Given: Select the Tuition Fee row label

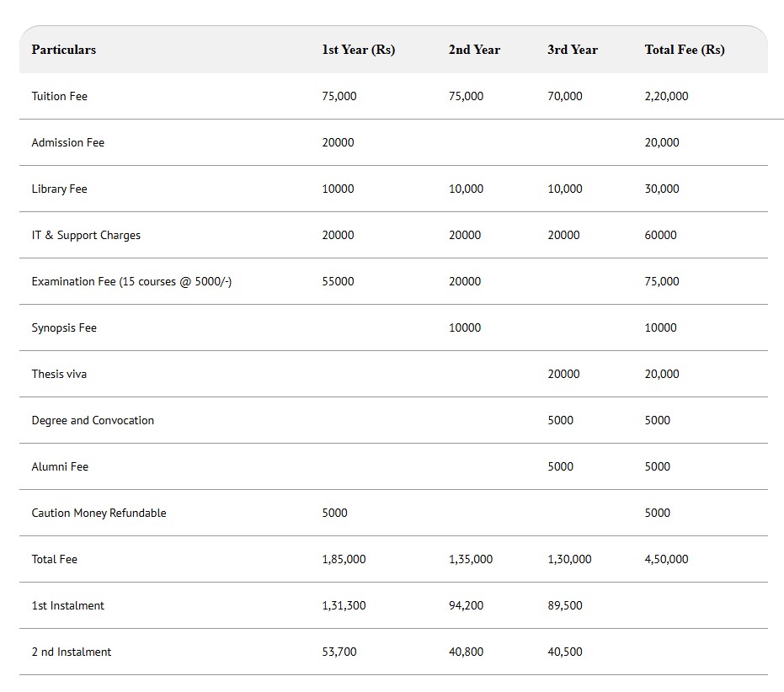Looking at the screenshot, I should (60, 96).
